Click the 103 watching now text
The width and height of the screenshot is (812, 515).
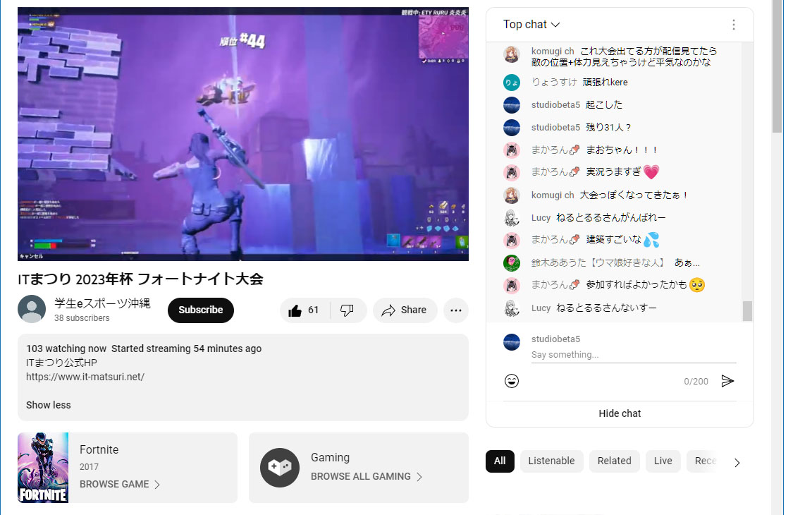tap(66, 349)
